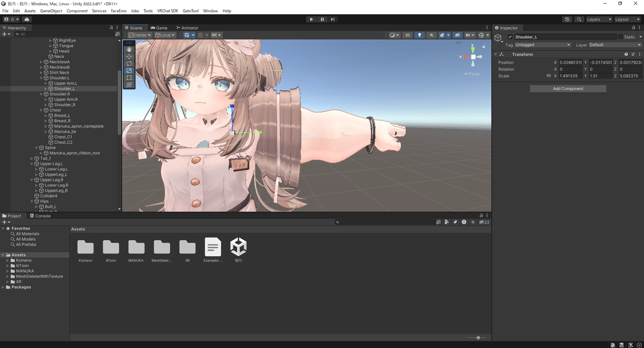Open Project search-by-label filter icon
The height and width of the screenshot is (348, 644).
[x=455, y=222]
